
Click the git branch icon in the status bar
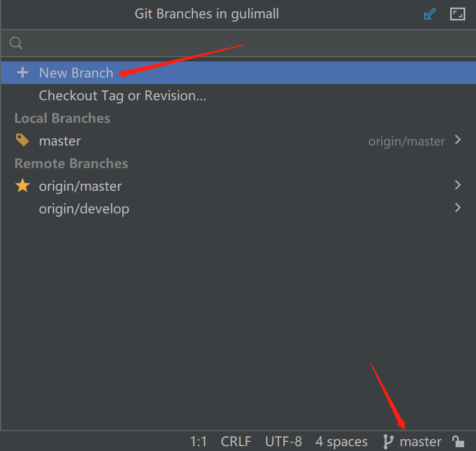pyautogui.click(x=388, y=442)
